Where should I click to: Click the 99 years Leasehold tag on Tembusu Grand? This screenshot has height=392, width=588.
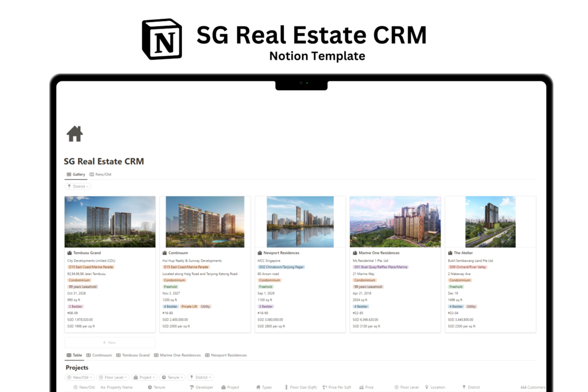click(x=82, y=287)
